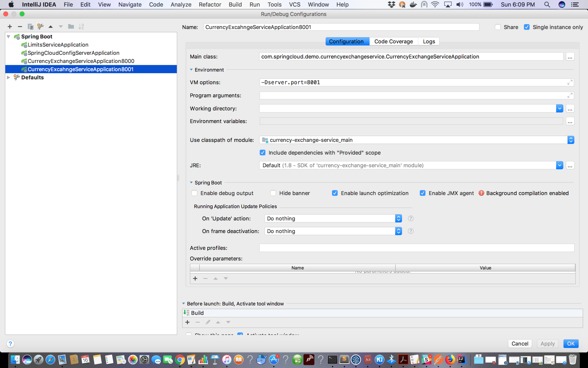Expand the VM options field

570,82
